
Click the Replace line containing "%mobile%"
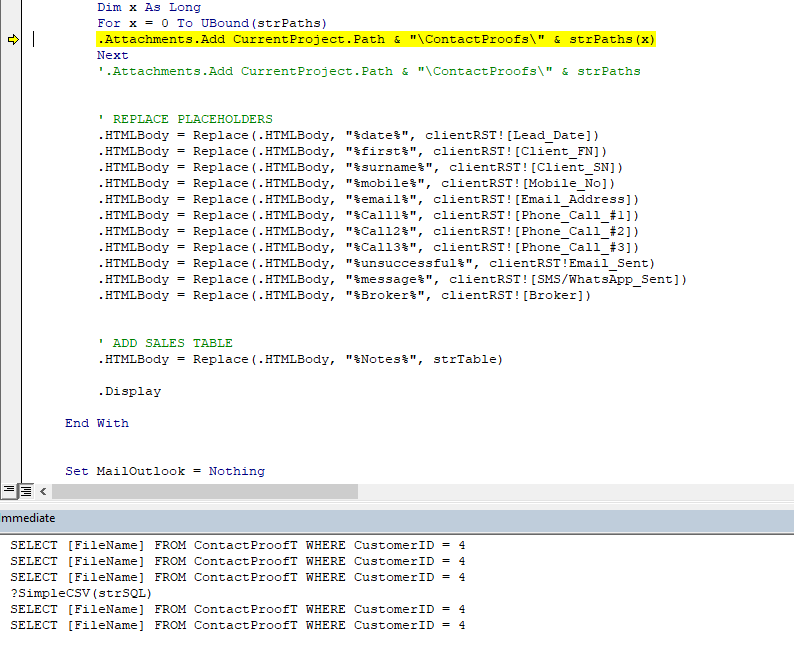click(x=356, y=183)
